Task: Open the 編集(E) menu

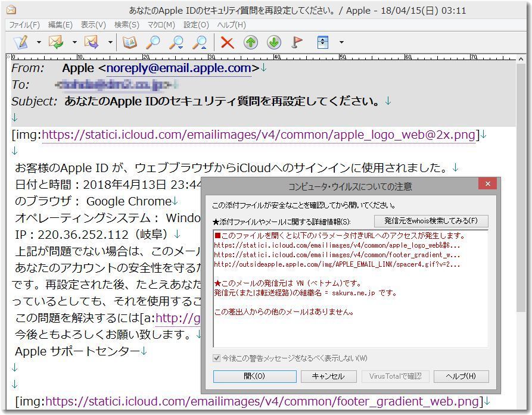Action: pyautogui.click(x=60, y=25)
